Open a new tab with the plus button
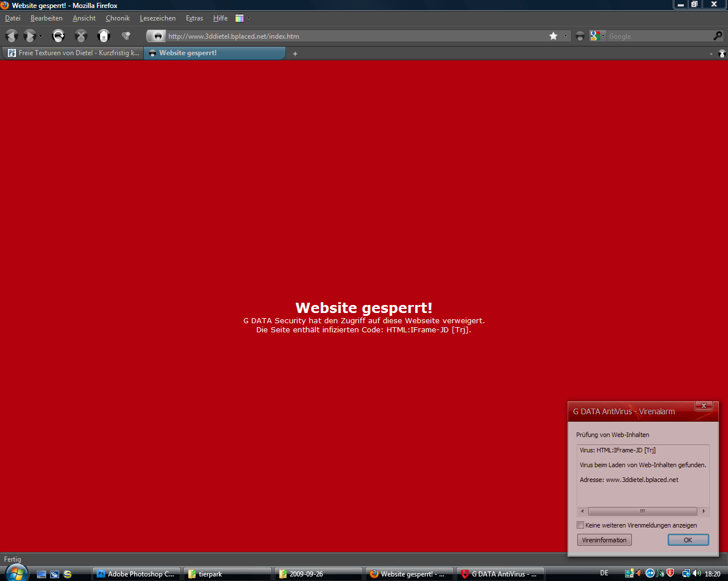The height and width of the screenshot is (581, 728). 295,53
